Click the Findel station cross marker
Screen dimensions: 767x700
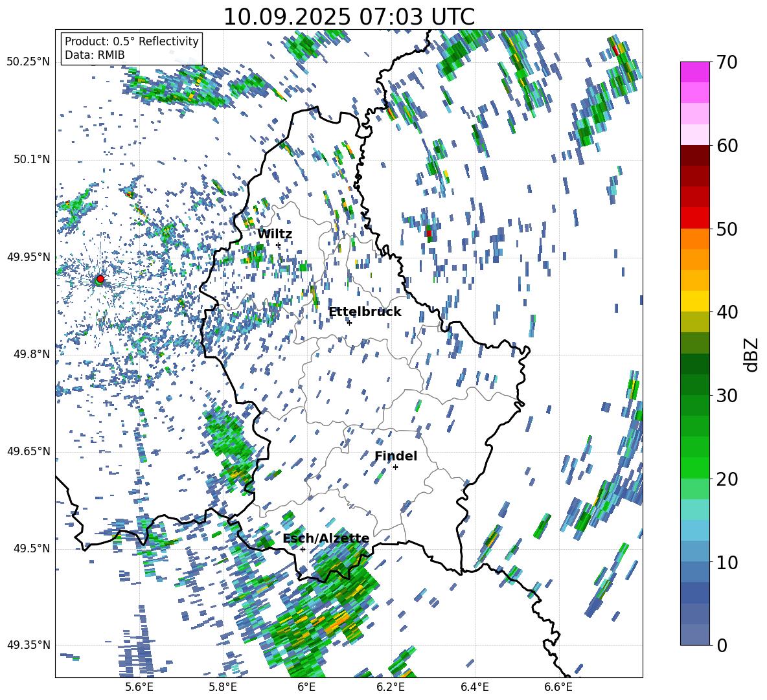click(395, 468)
